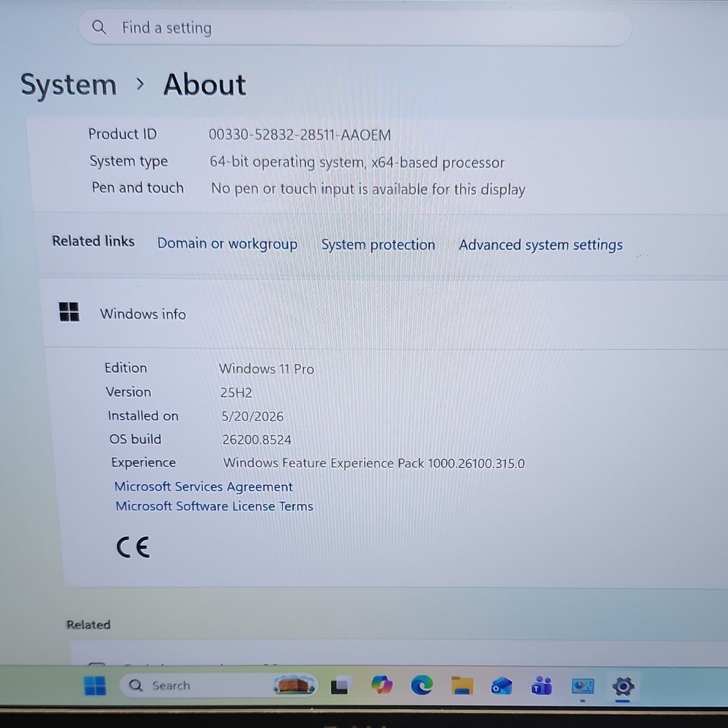
Task: Open Microsoft Services Agreement link
Action: click(x=203, y=486)
